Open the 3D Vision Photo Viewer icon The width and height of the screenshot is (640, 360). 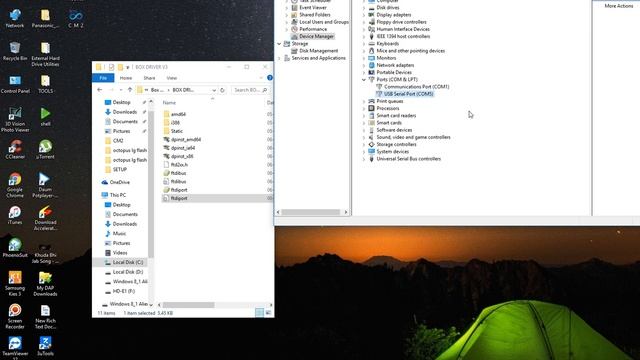(x=15, y=119)
